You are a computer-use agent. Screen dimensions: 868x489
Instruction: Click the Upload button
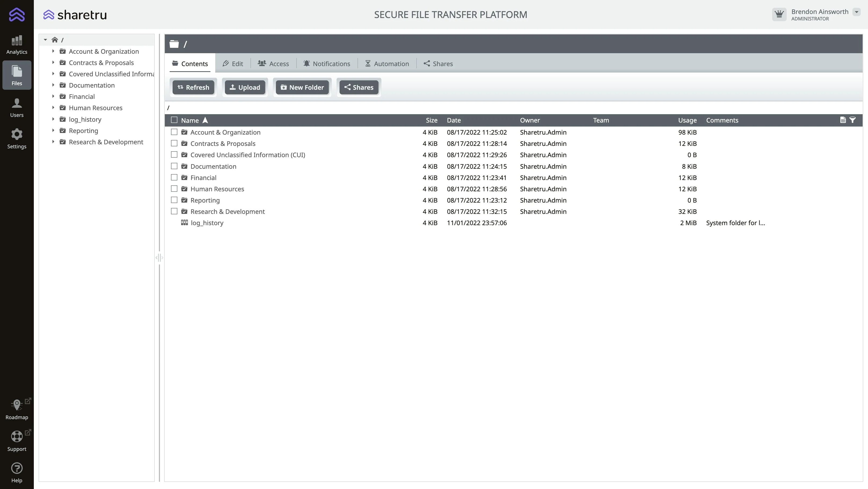coord(245,87)
